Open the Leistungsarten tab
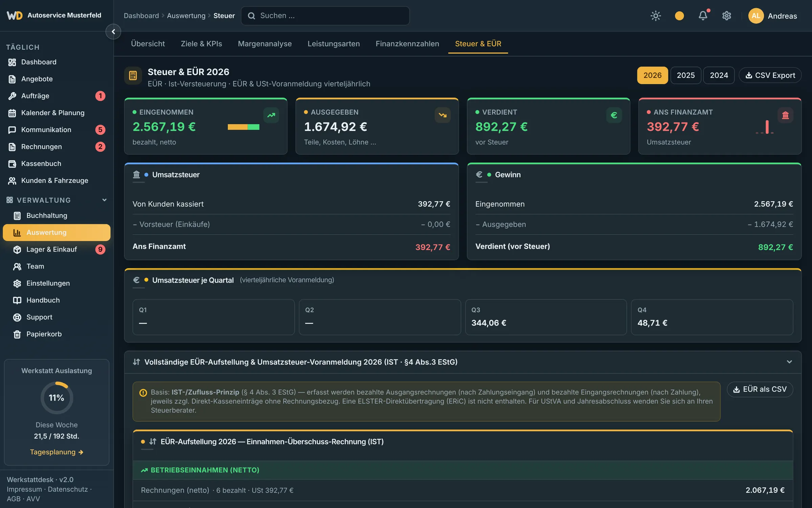The height and width of the screenshot is (508, 812). click(x=334, y=44)
